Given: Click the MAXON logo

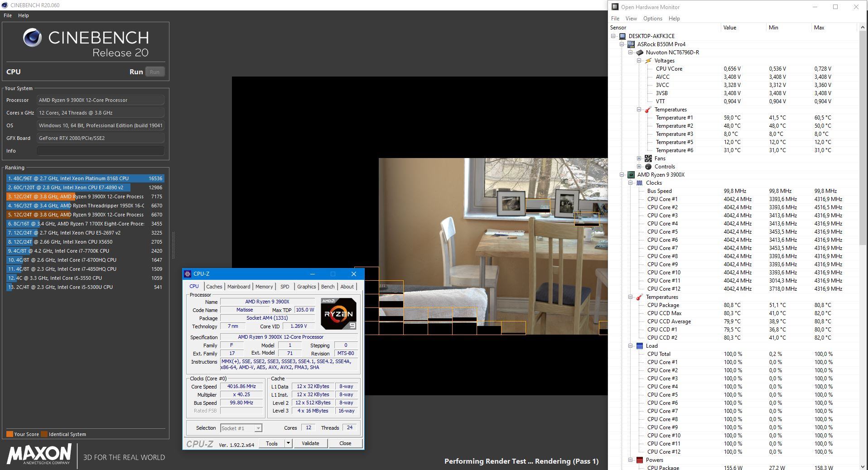Looking at the screenshot, I should click(x=39, y=454).
